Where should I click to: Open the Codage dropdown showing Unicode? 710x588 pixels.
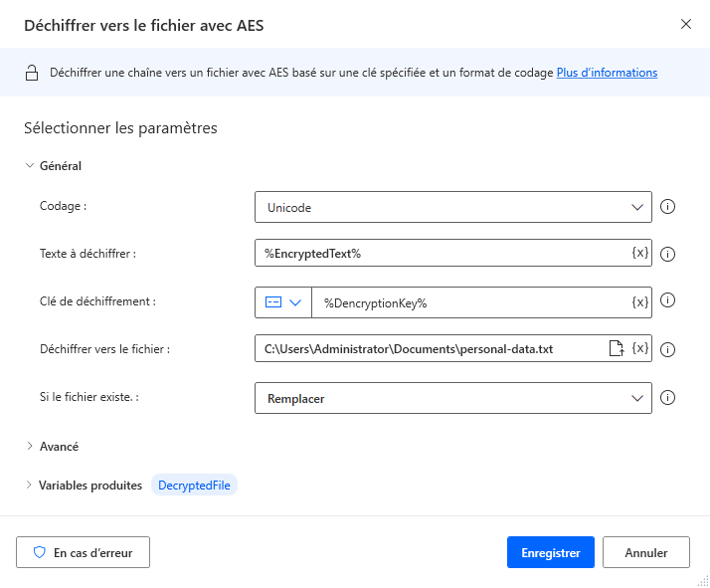[x=453, y=207]
